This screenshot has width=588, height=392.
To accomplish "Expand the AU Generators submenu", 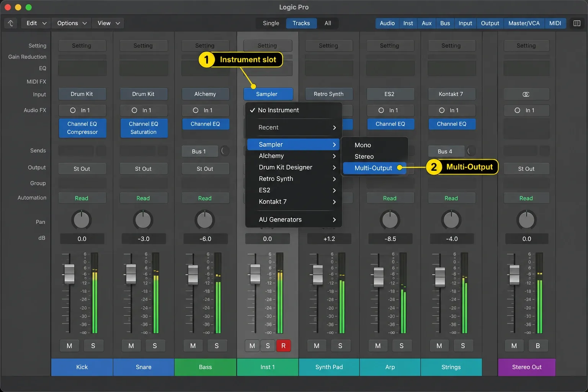I will click(294, 219).
